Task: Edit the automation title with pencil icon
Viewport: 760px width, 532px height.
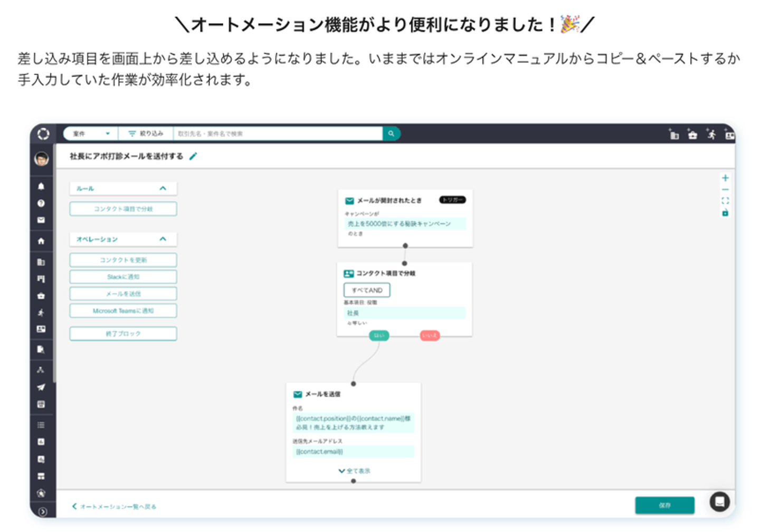Action: click(x=193, y=156)
